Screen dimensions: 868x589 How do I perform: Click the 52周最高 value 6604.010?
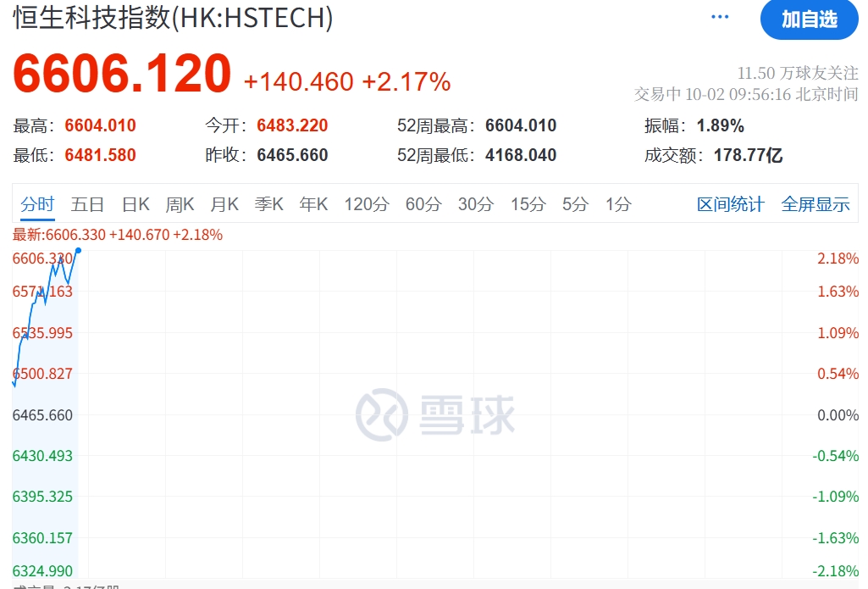tap(521, 125)
